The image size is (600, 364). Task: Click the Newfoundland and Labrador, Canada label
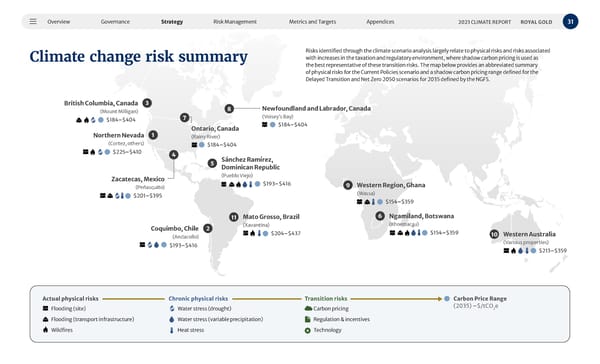click(316, 108)
